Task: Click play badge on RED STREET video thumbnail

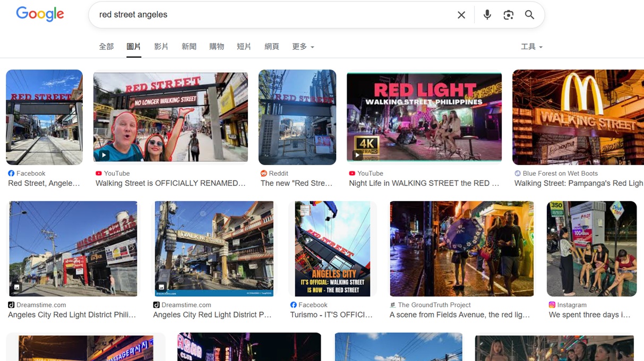Action: tap(104, 156)
